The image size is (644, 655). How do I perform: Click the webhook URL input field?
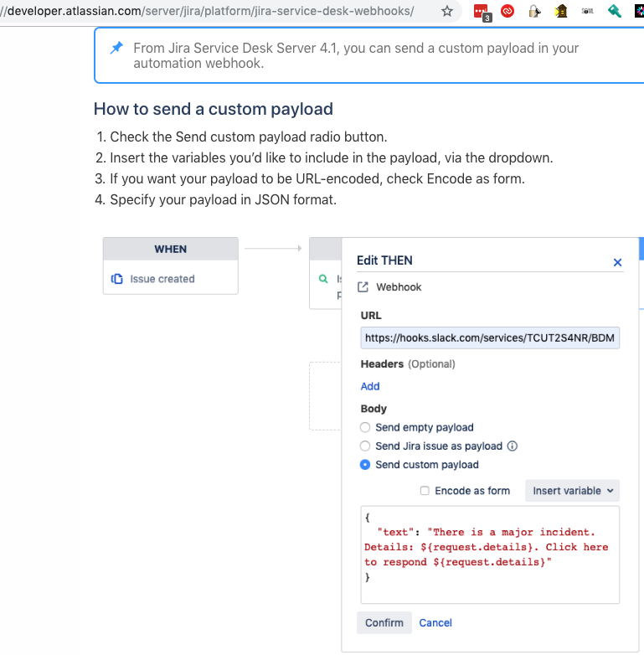490,338
